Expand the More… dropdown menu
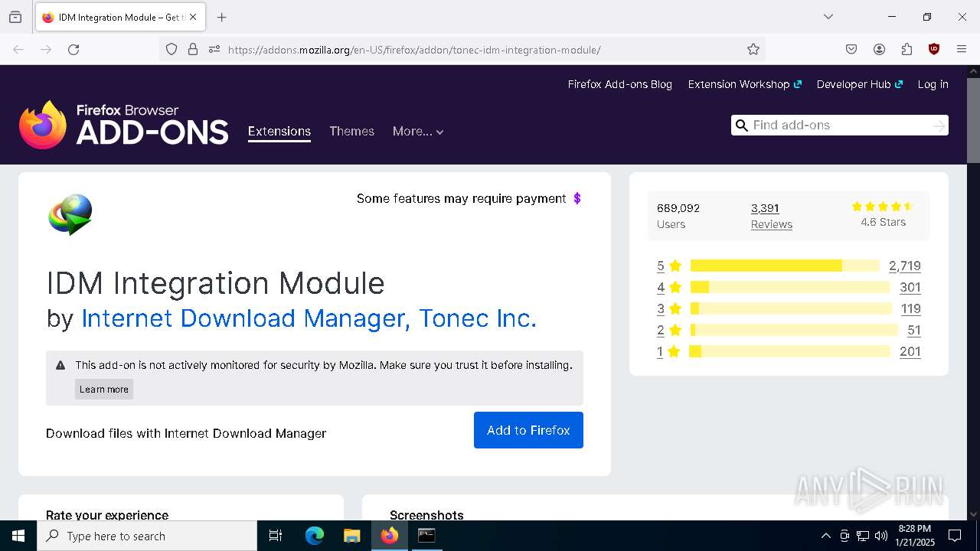Image resolution: width=980 pixels, height=551 pixels. pyautogui.click(x=418, y=132)
